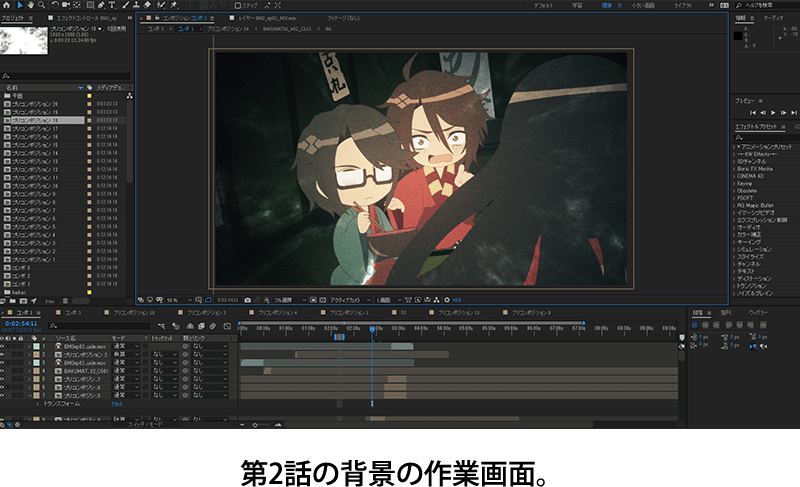Open the Layer viewer tab
800x487 pixels.
coord(267,18)
